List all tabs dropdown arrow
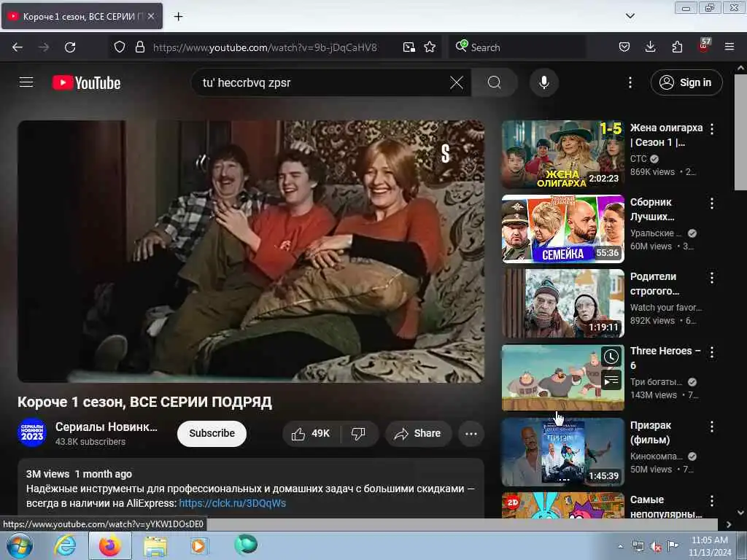 coord(630,16)
